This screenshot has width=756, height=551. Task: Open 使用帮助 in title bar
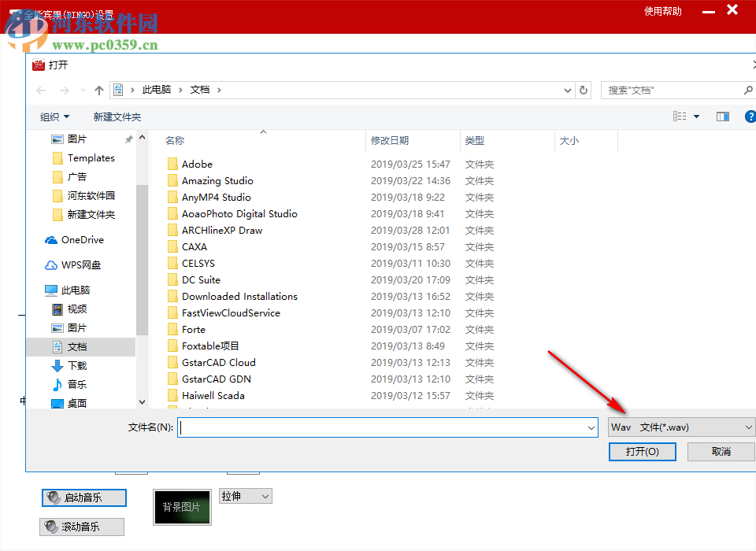[x=663, y=12]
